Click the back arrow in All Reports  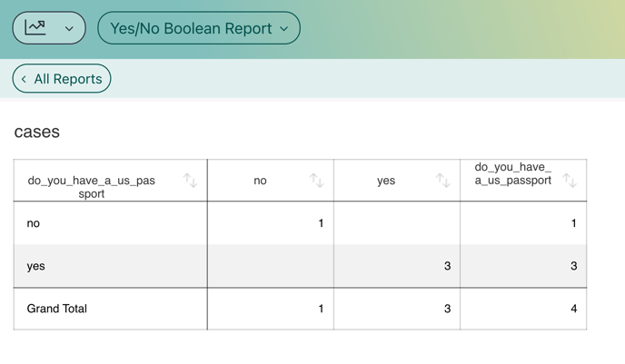click(x=25, y=79)
